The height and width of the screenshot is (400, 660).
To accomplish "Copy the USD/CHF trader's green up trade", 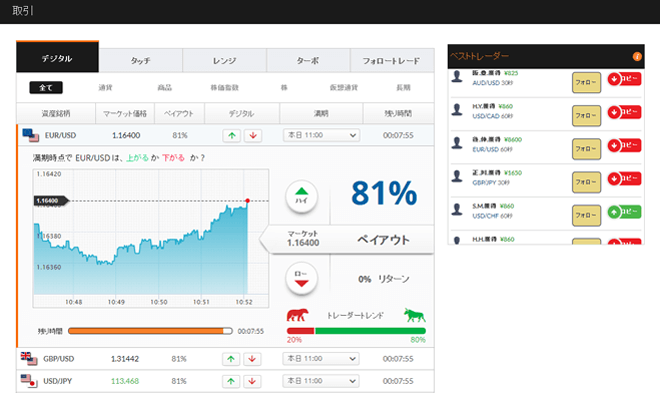I will point(624,212).
